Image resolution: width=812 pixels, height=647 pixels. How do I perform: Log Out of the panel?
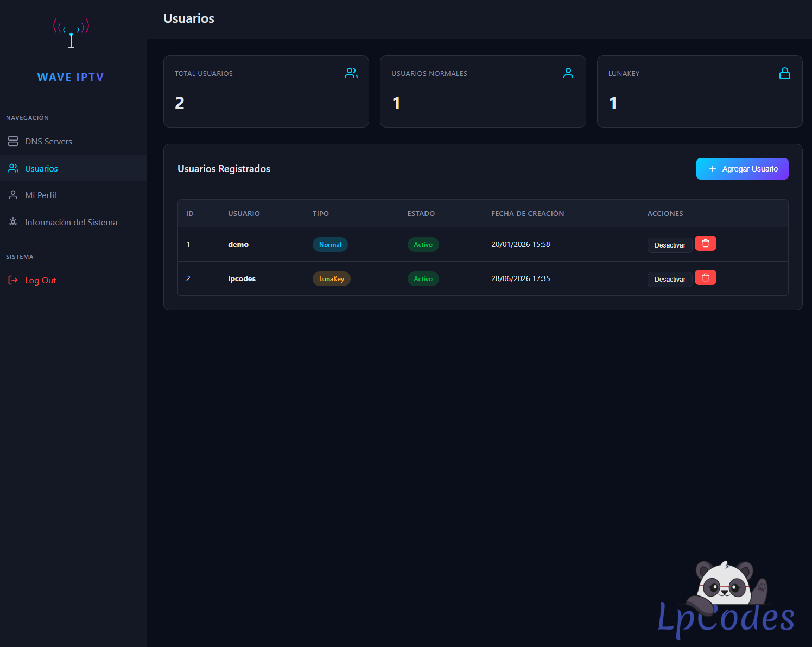click(73, 280)
